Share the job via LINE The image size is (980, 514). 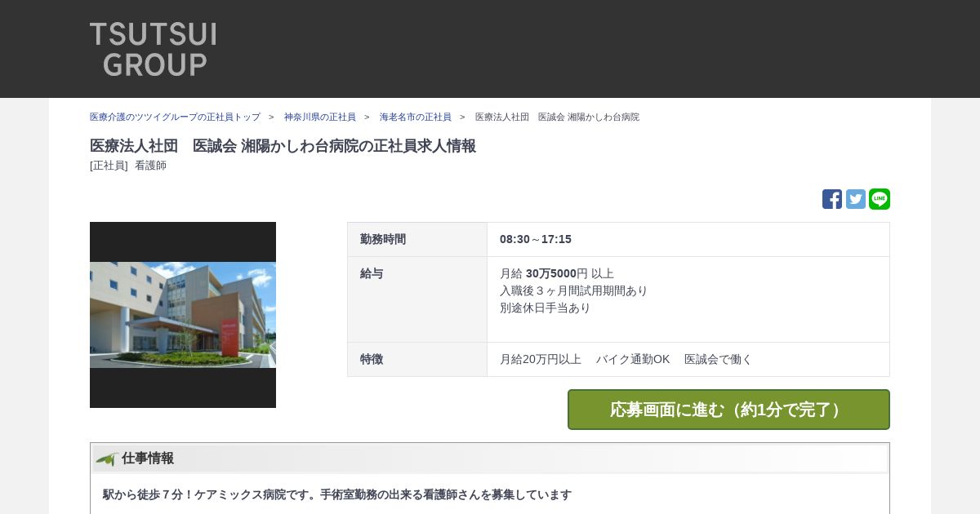pos(880,199)
